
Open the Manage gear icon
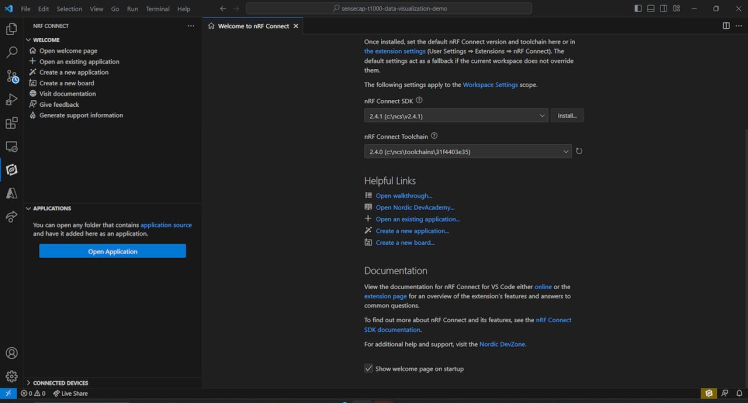[x=12, y=376]
